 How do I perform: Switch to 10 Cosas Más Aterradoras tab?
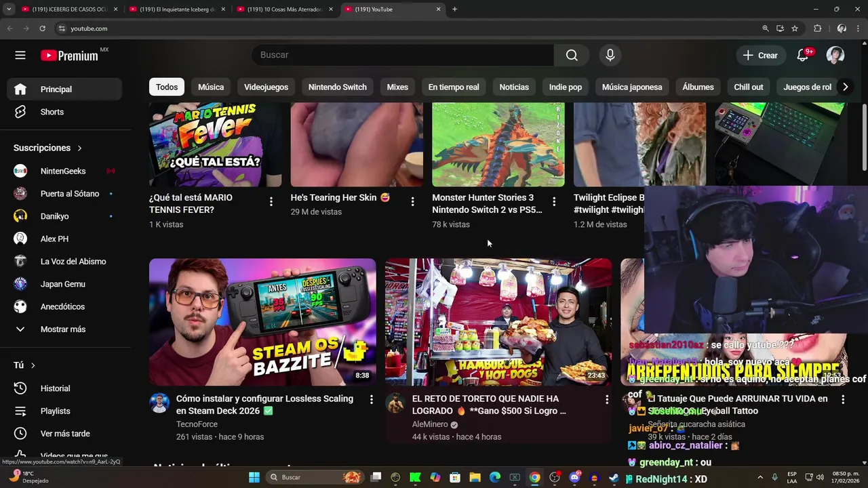click(x=285, y=9)
